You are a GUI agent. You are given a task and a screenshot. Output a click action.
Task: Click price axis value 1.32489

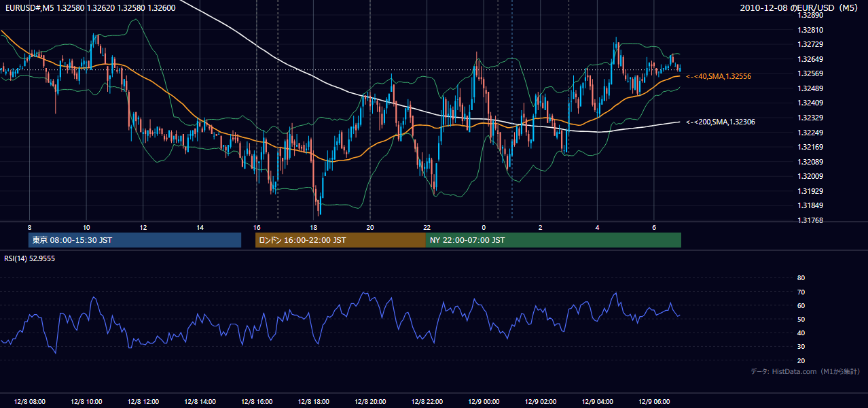(x=811, y=88)
